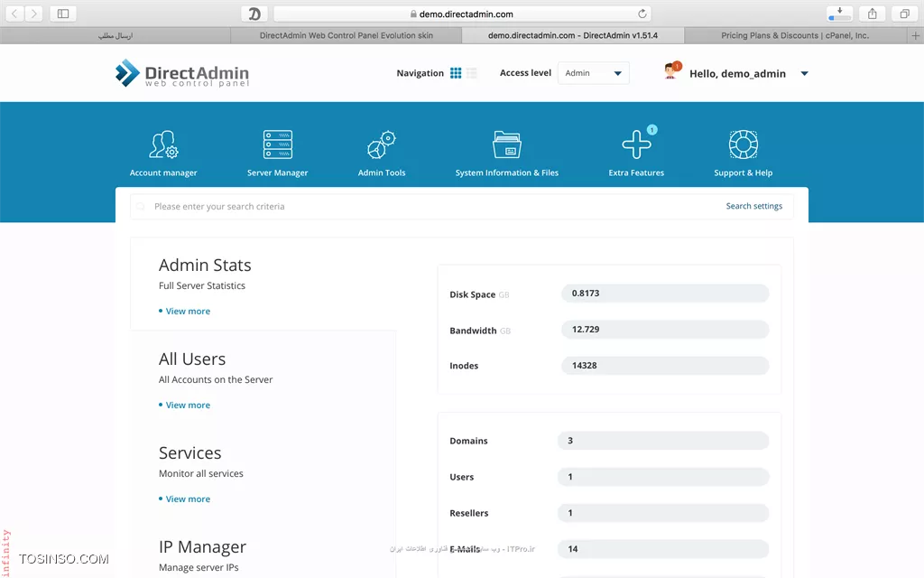
Task: Open a new Safari tab
Action: (x=916, y=35)
